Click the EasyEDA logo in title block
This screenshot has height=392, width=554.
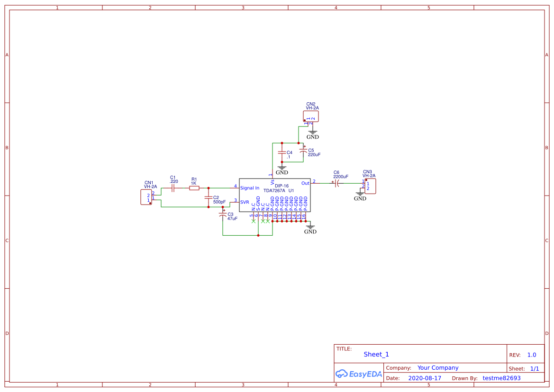(x=358, y=374)
